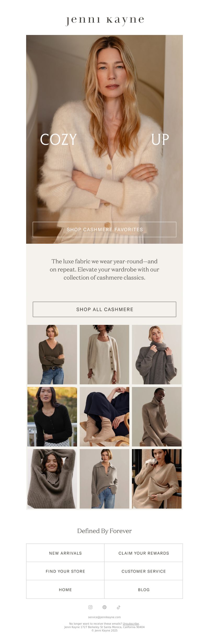The image size is (209, 644).
Task: Click the Jenni Kayne logo header
Action: click(104, 21)
